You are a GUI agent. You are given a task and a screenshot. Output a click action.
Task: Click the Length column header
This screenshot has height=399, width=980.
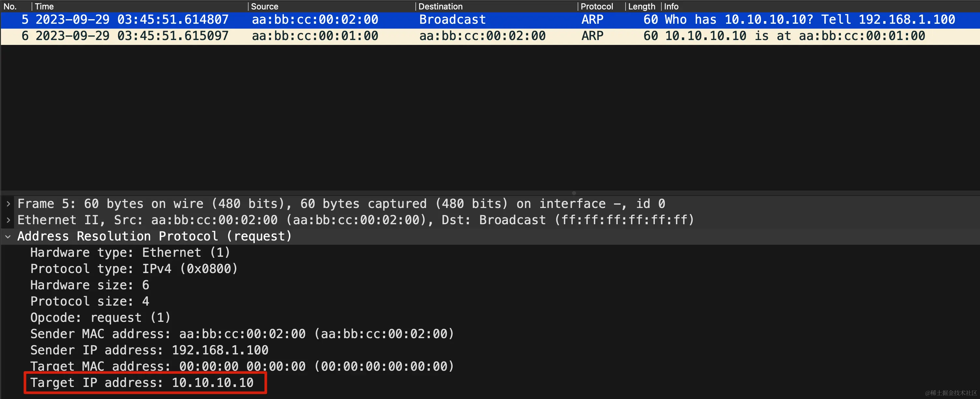coord(642,6)
